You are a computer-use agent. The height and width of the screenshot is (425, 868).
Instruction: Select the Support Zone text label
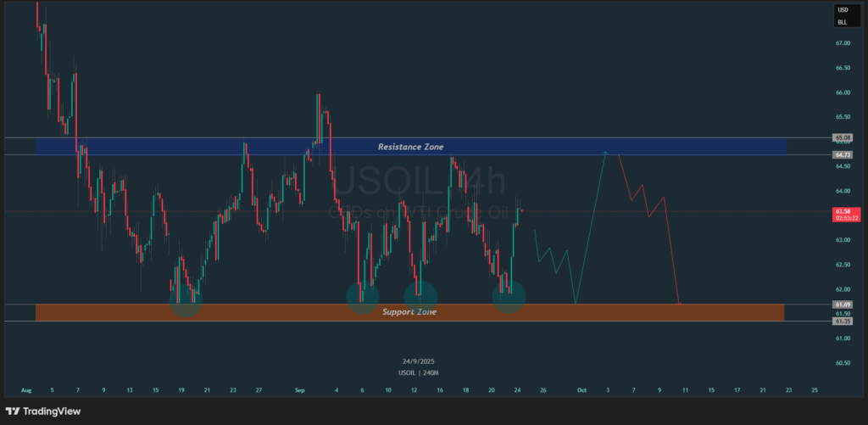(409, 312)
